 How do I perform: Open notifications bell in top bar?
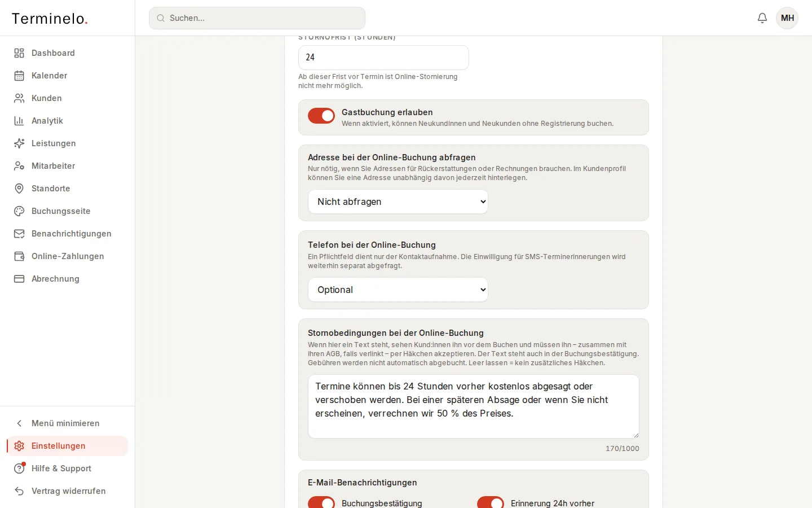coord(762,18)
